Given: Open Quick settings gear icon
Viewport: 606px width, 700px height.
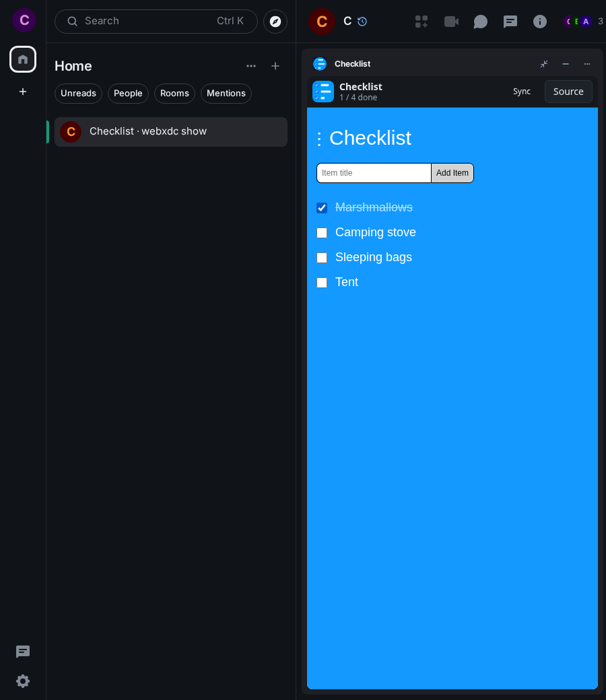Looking at the screenshot, I should click(23, 681).
